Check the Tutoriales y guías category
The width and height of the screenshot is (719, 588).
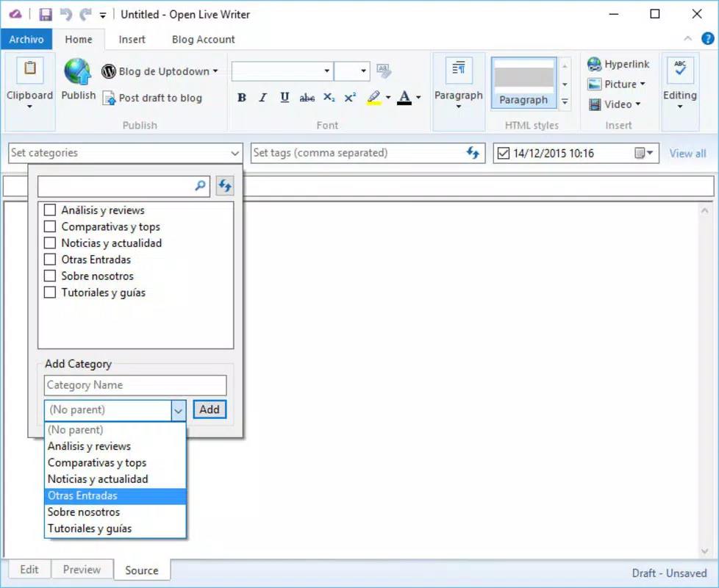tap(50, 293)
